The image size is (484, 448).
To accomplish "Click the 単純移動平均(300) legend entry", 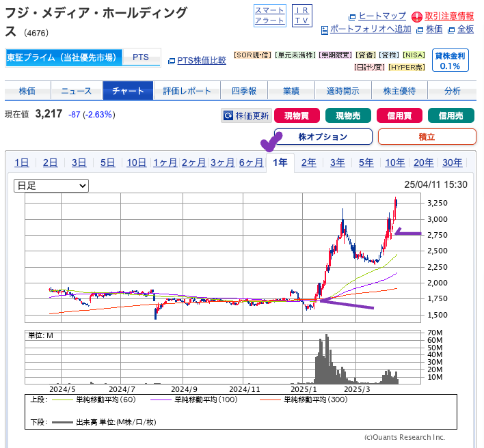I will [x=304, y=400].
